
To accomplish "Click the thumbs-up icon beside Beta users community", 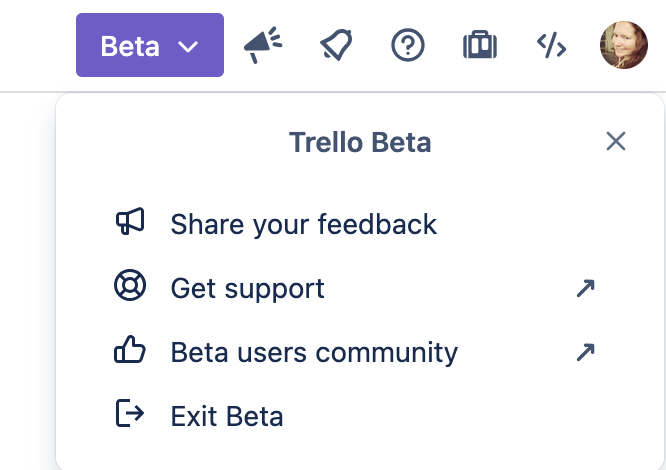I will click(x=131, y=351).
